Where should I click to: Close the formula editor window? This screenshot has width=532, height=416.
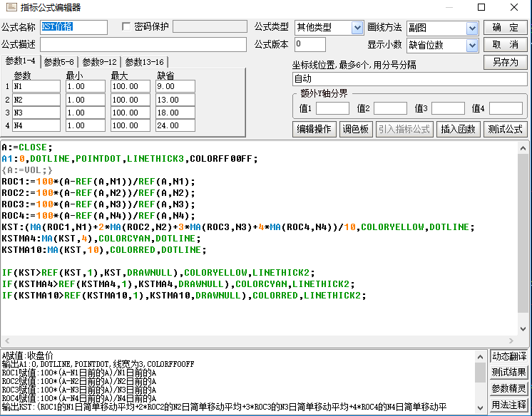[x=514, y=7]
